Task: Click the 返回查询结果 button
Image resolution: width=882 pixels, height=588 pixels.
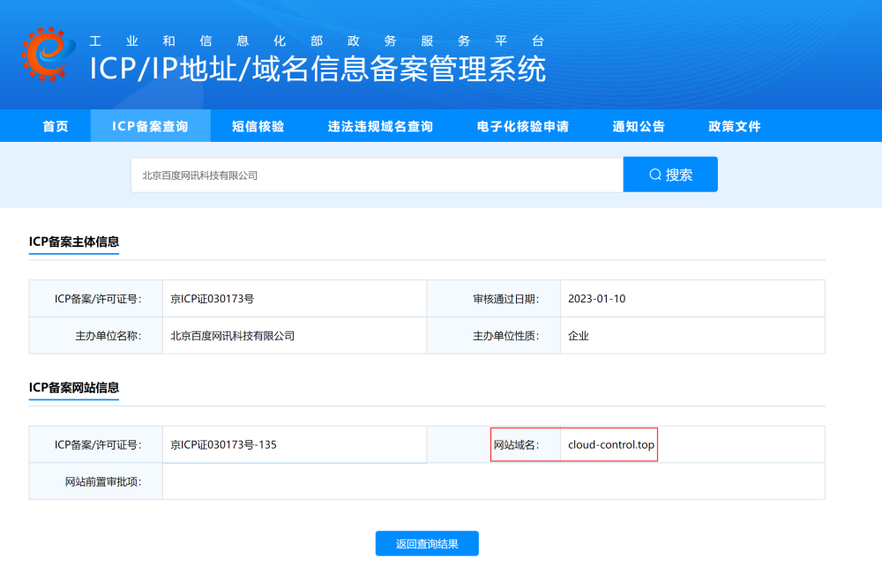Action: [x=427, y=544]
